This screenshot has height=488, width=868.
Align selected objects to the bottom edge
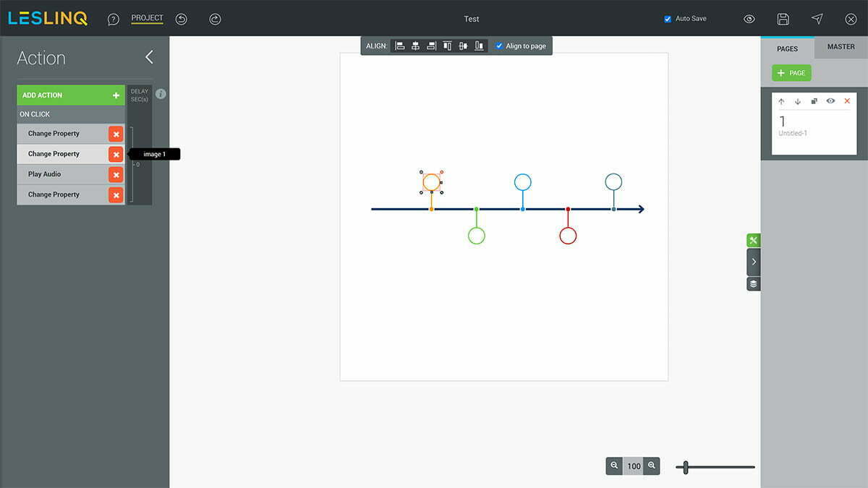coord(479,46)
